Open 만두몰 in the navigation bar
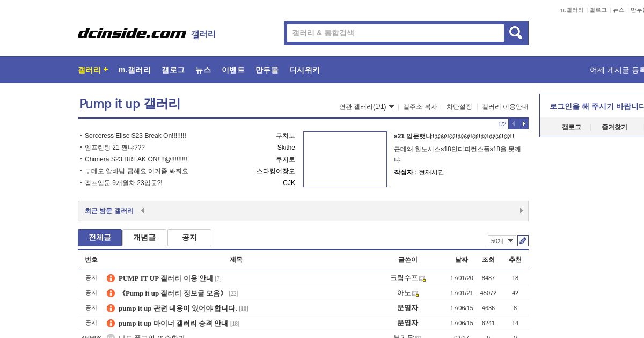Image resolution: width=644 pixels, height=338 pixels. [x=267, y=70]
